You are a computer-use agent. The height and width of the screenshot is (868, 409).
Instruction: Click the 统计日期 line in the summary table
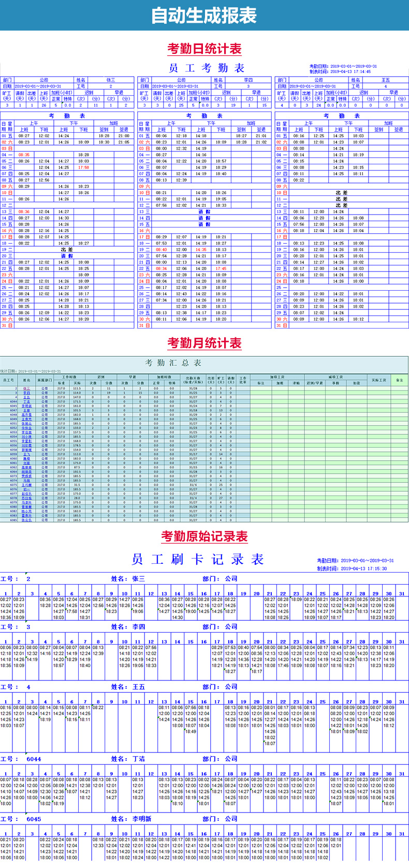pos(31,371)
